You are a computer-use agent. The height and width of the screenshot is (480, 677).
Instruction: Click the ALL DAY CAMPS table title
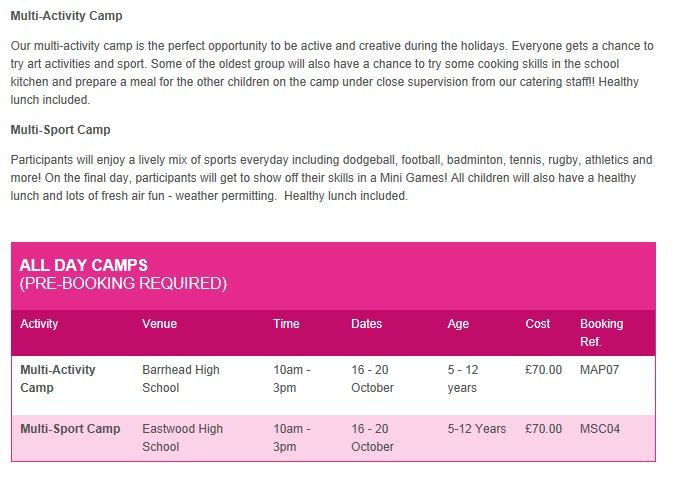tap(84, 265)
